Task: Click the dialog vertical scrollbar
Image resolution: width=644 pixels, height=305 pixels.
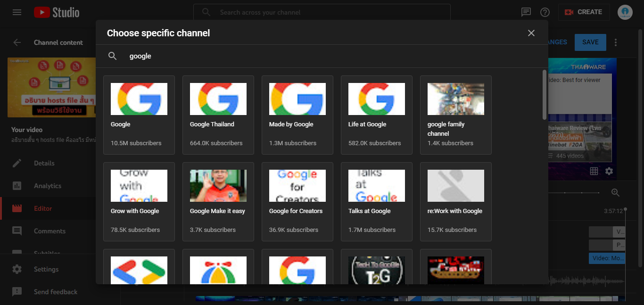Action: coord(545,94)
